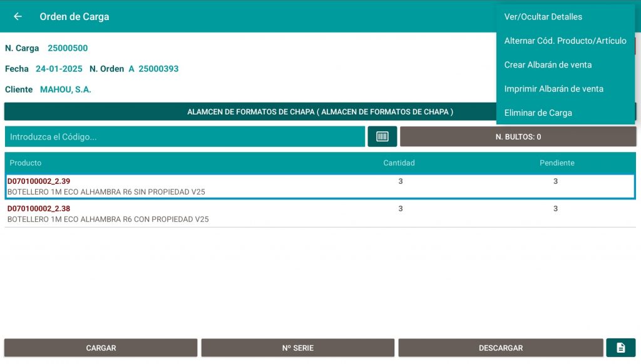The width and height of the screenshot is (641, 364).
Task: Focus the Introduzca el Código input field
Action: (x=185, y=136)
